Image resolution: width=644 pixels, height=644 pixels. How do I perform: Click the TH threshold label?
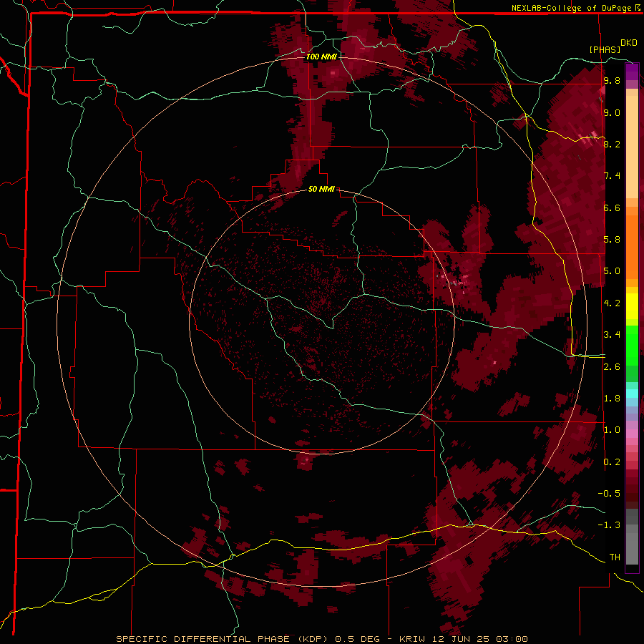[x=615, y=557]
